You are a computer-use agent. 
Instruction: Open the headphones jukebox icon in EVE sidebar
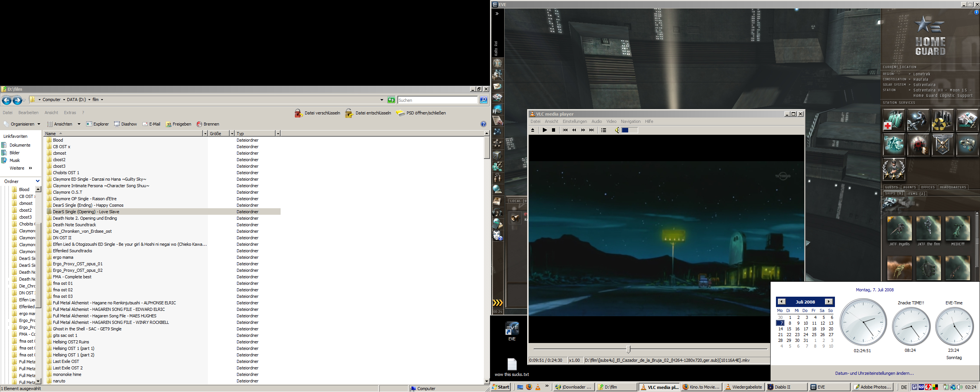pos(498,212)
